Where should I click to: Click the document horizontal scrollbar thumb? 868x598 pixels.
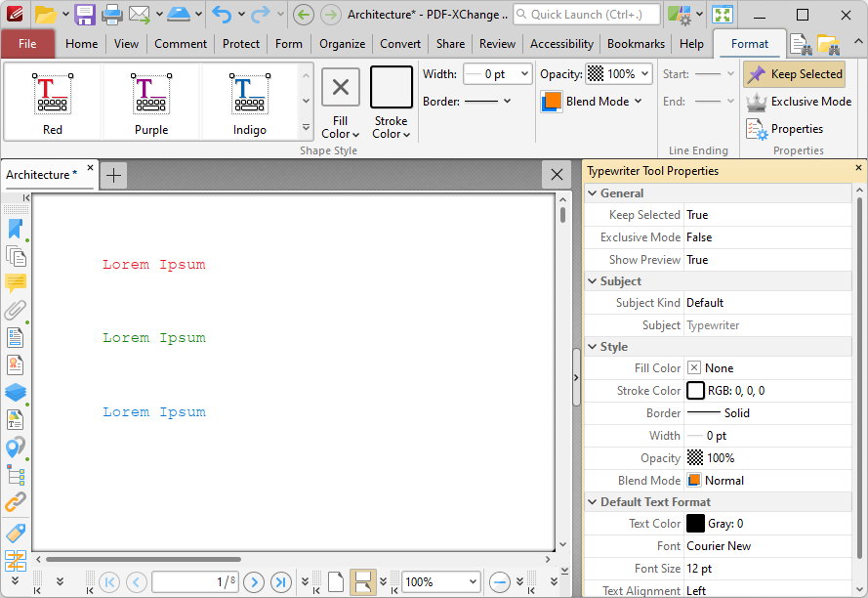[144, 559]
